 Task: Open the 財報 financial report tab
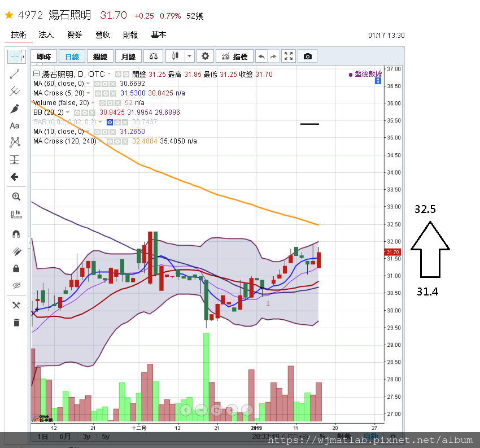point(130,35)
